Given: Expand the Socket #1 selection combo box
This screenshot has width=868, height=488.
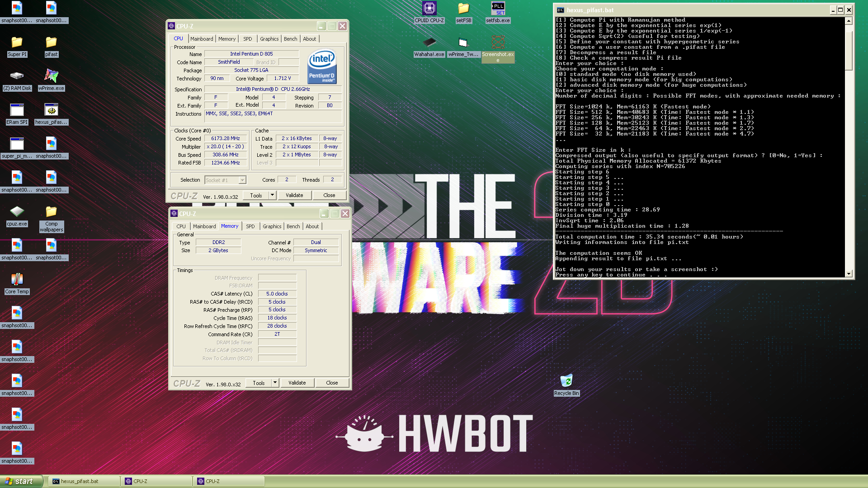Looking at the screenshot, I should tap(225, 180).
